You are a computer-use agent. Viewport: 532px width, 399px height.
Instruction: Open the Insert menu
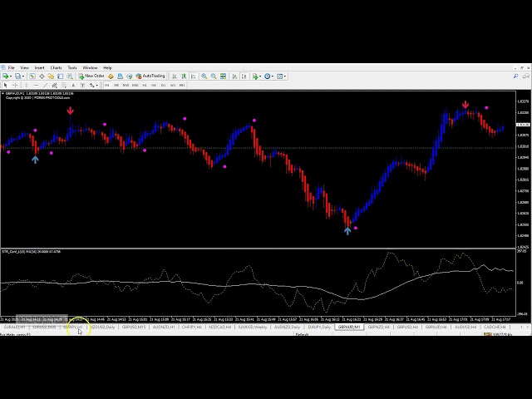coord(39,67)
